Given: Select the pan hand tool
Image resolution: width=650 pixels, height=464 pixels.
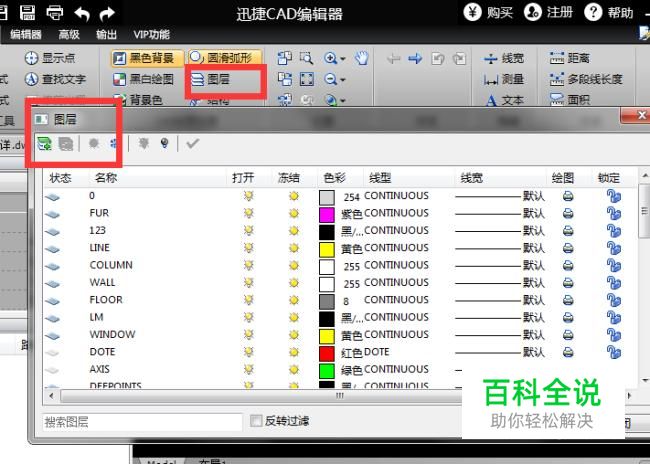Looking at the screenshot, I should 362,58.
